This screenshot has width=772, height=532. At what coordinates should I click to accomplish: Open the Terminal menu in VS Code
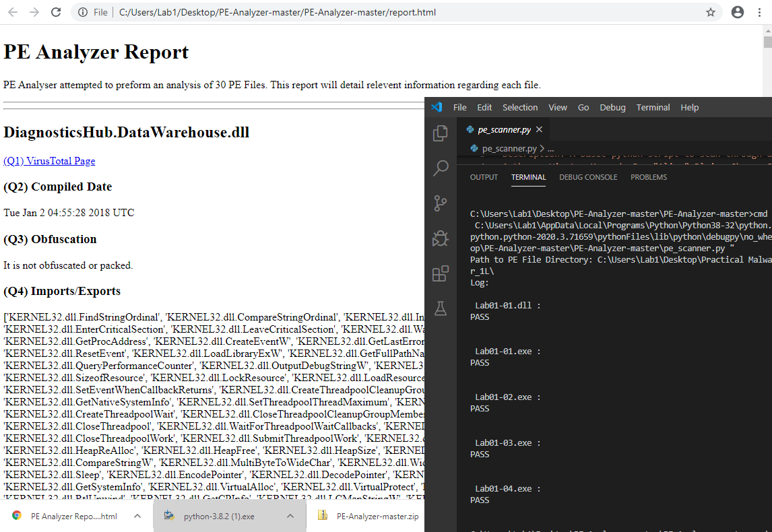(x=653, y=107)
